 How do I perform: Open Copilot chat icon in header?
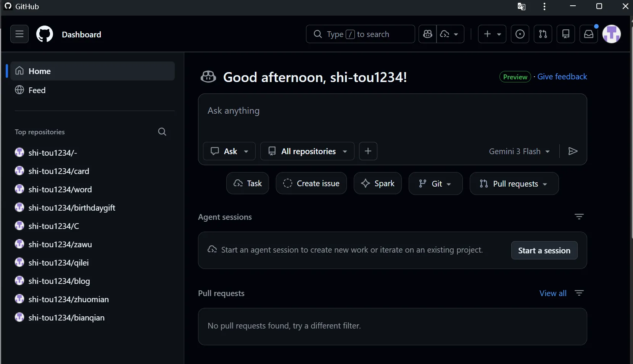428,34
